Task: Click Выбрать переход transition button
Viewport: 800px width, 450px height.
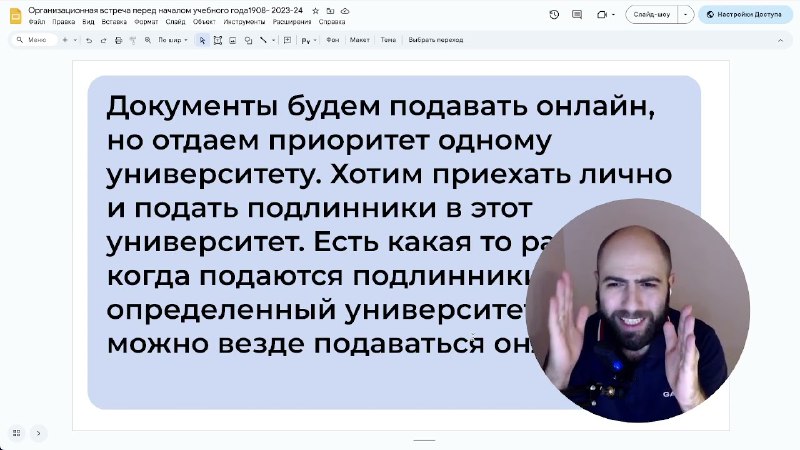Action: pyautogui.click(x=436, y=40)
